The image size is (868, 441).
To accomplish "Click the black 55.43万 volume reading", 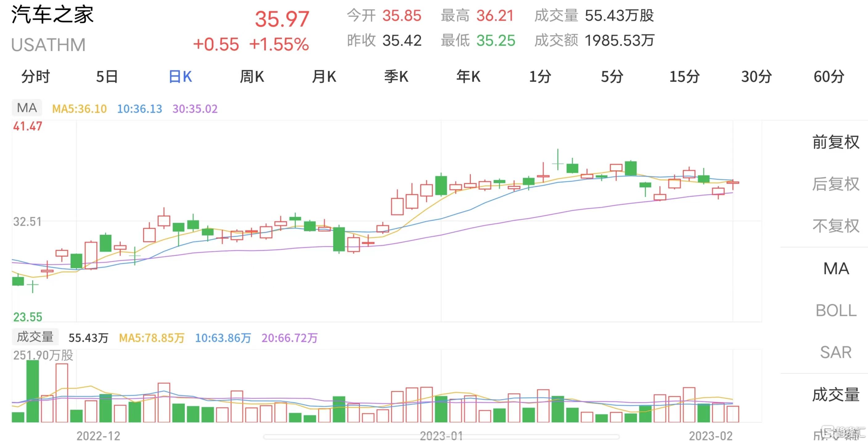I will coord(88,338).
